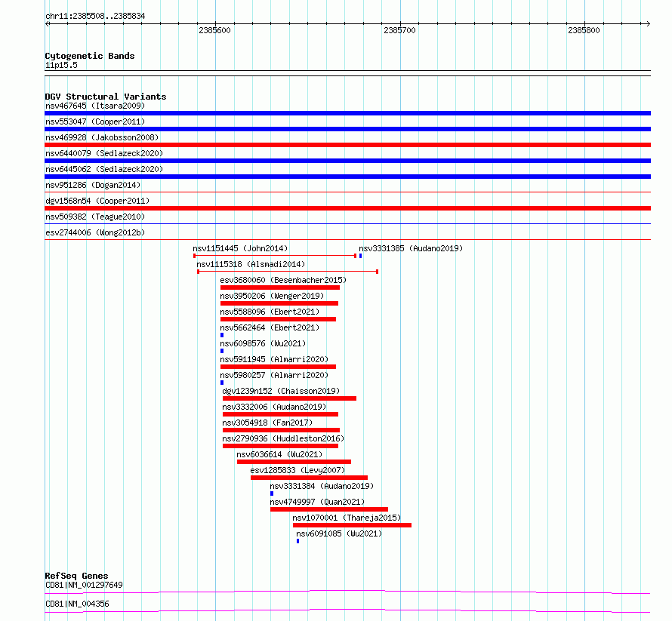Click the RefSeq Genes track title

[x=76, y=576]
